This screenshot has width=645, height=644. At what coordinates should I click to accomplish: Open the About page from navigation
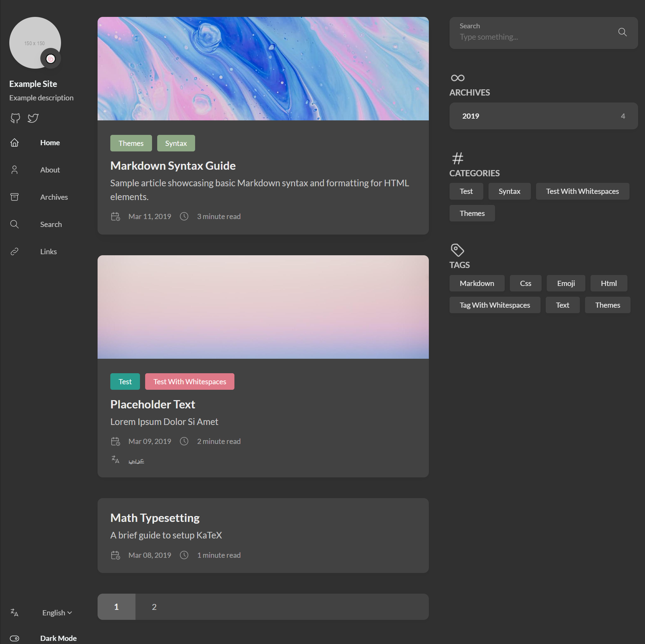pyautogui.click(x=50, y=169)
